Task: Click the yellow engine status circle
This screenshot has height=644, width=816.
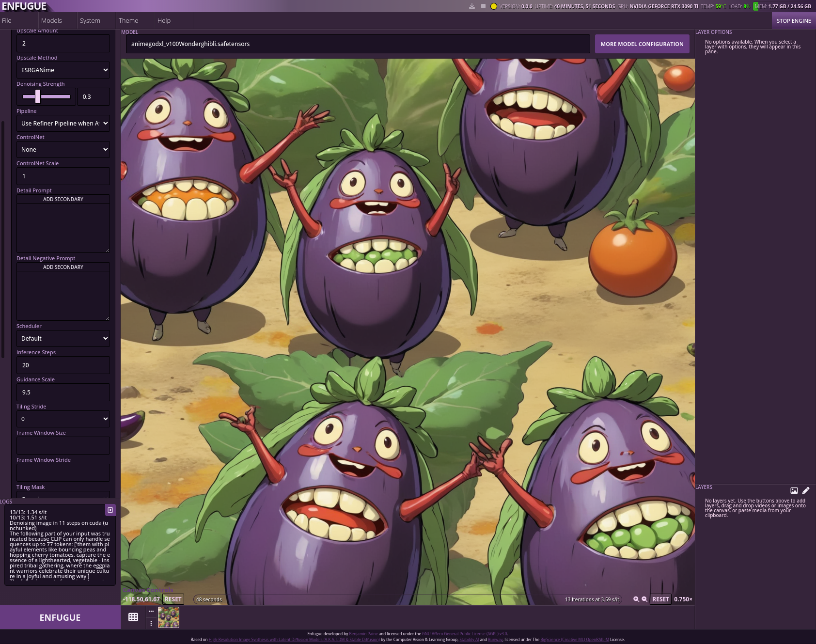Action: pos(493,6)
